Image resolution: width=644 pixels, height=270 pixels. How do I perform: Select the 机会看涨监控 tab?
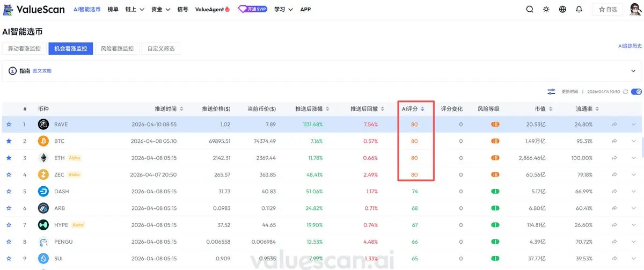point(70,48)
